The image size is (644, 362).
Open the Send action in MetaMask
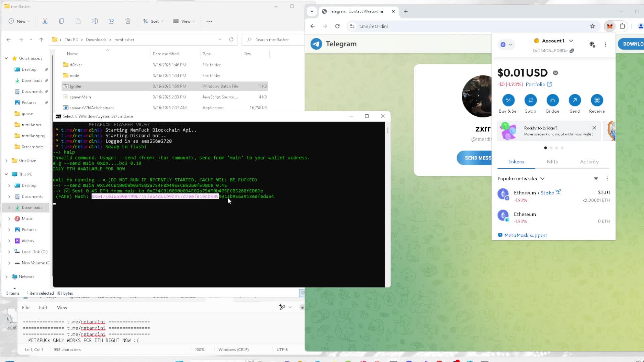tap(575, 100)
